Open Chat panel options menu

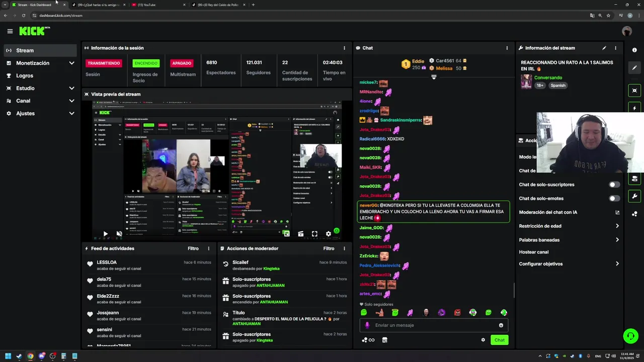coord(507,48)
